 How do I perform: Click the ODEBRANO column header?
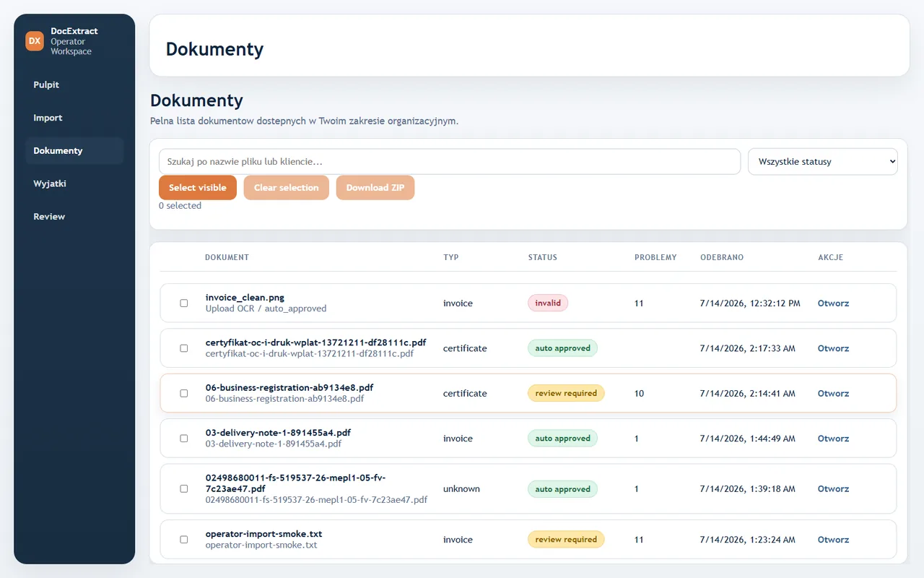(722, 257)
